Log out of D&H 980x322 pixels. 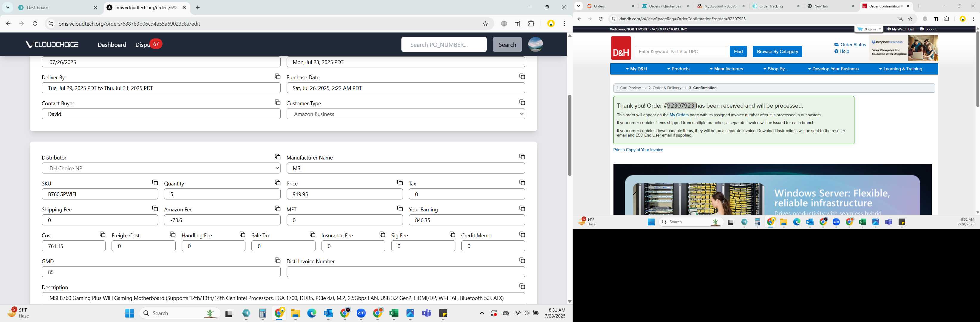coord(928,29)
